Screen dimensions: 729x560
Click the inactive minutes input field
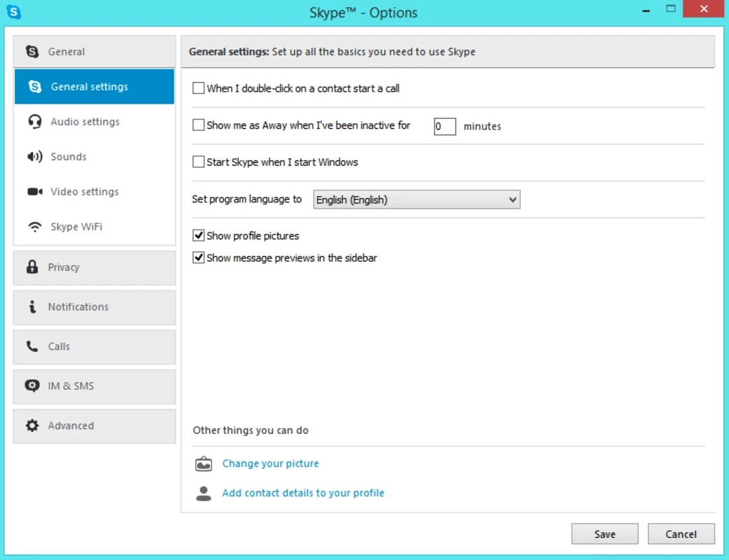[x=444, y=127]
